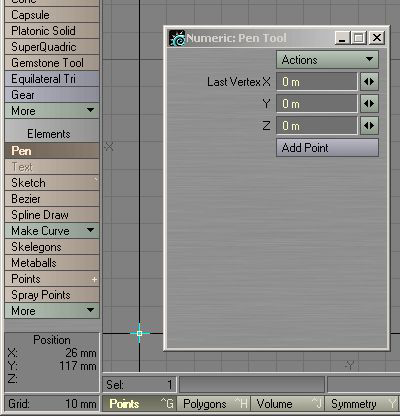Screen dimensions: 400x416
Task: Click the Add Point button
Action: (327, 148)
